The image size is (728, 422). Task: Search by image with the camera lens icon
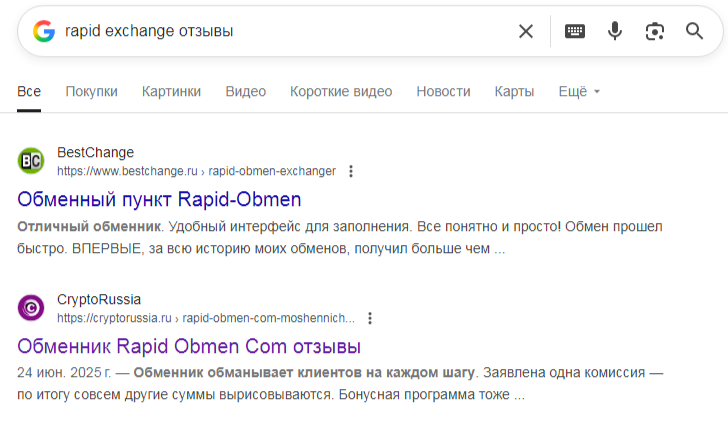pyautogui.click(x=655, y=31)
